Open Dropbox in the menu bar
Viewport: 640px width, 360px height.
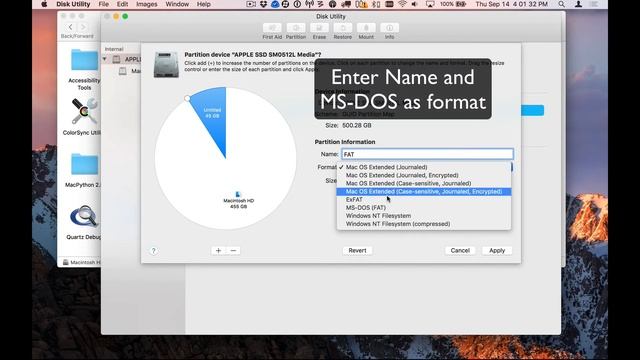pos(263,4)
